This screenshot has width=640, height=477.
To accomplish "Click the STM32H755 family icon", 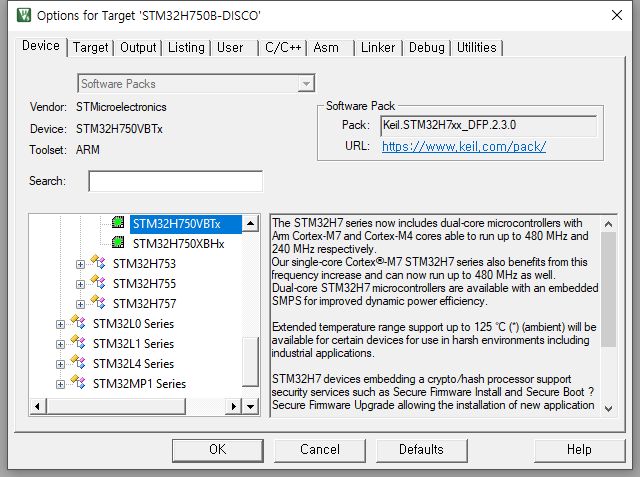I will pyautogui.click(x=98, y=282).
